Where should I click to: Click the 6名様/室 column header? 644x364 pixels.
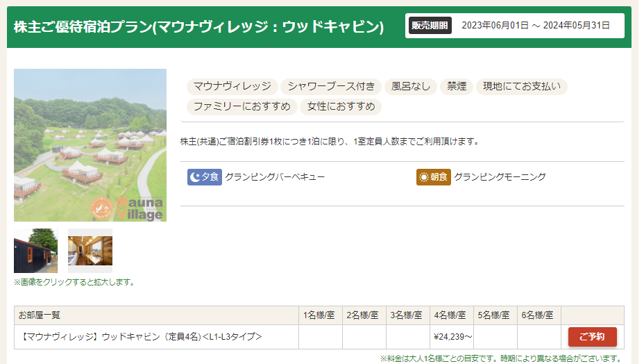pos(537,315)
